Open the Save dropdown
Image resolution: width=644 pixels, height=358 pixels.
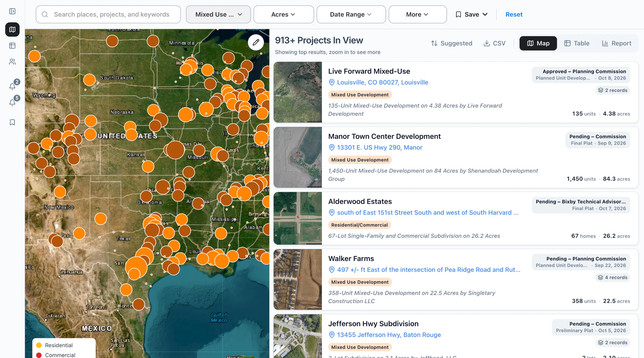tap(471, 14)
